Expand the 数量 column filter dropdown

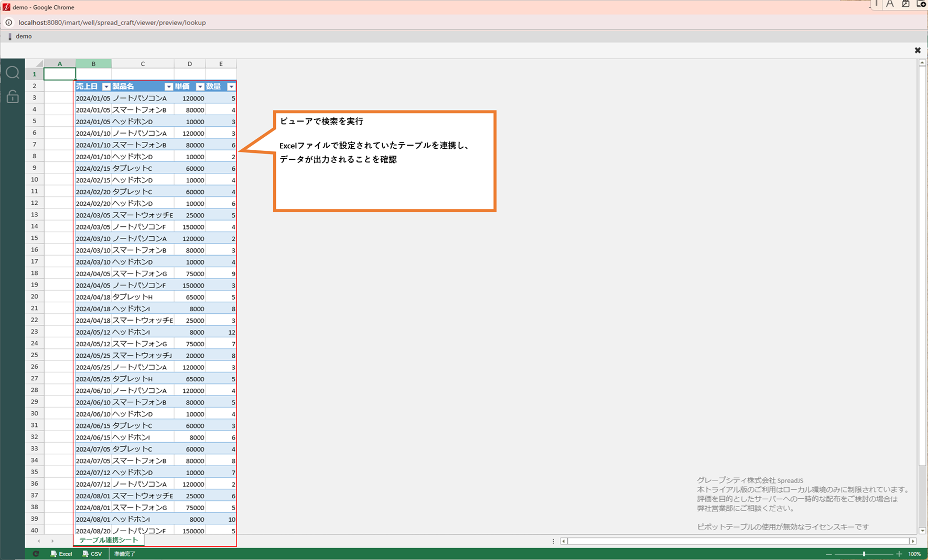click(231, 86)
